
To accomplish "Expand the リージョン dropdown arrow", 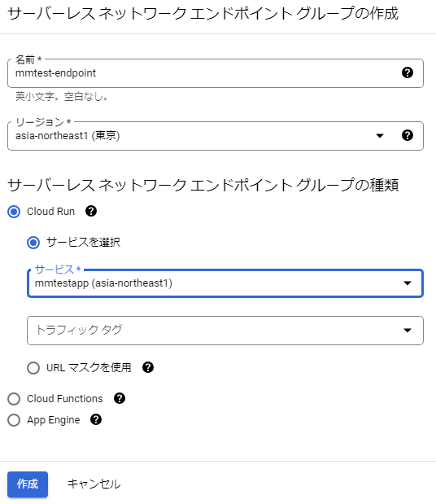I will pyautogui.click(x=380, y=136).
